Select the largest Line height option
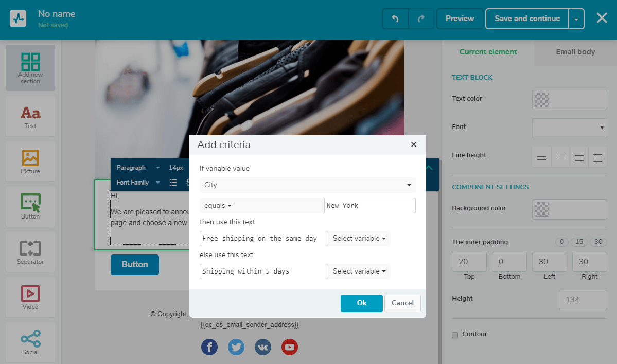The height and width of the screenshot is (364, 617). tap(597, 157)
